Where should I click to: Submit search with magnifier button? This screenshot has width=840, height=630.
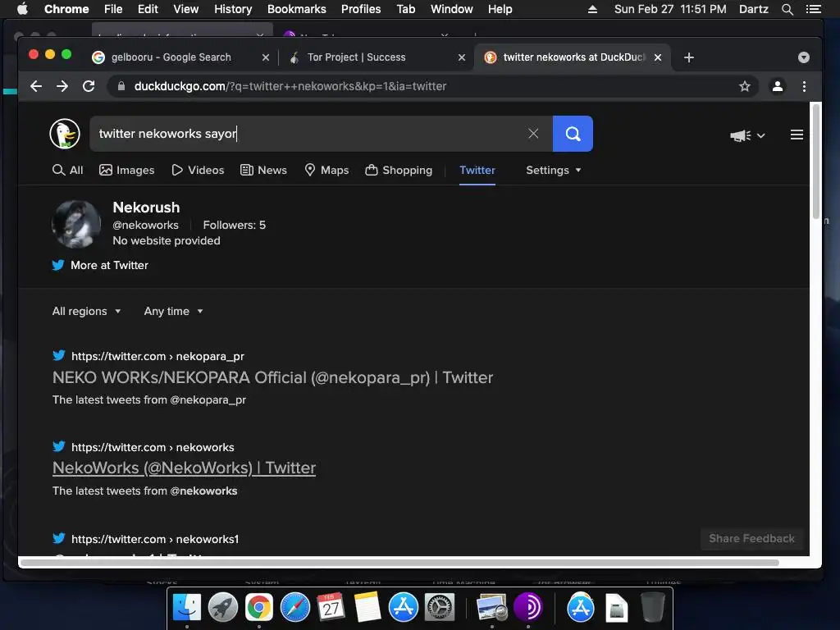(x=572, y=134)
